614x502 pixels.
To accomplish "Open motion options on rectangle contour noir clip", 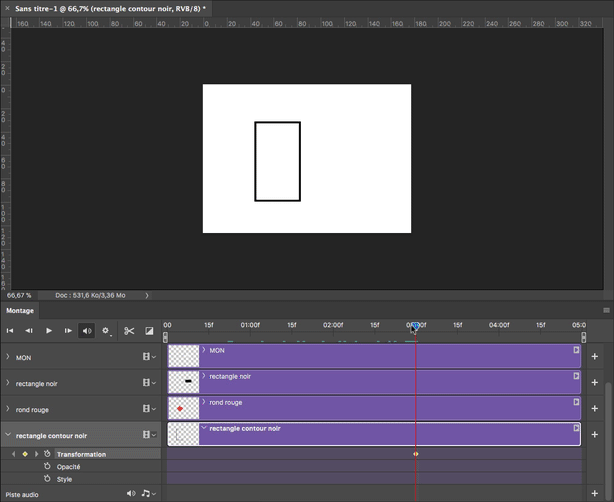I will pyautogui.click(x=576, y=428).
